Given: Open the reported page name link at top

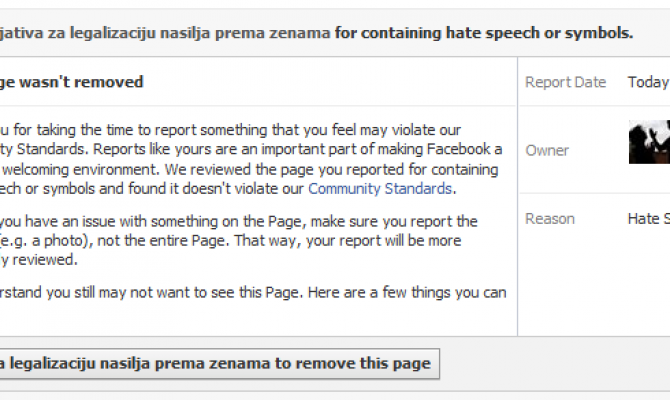Looking at the screenshot, I should [x=165, y=32].
